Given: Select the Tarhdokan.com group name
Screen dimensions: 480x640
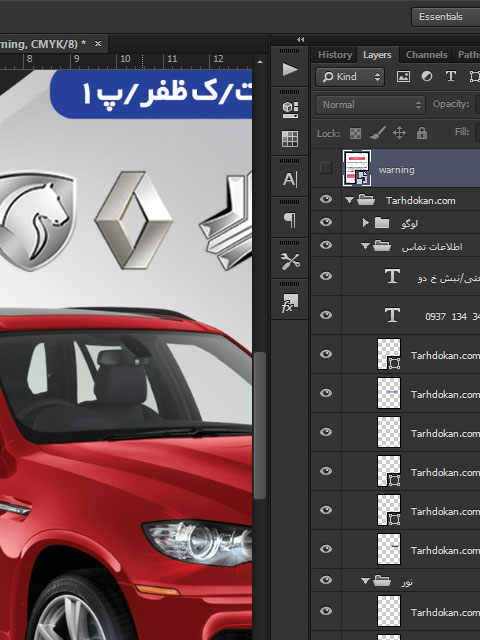Looking at the screenshot, I should [420, 200].
